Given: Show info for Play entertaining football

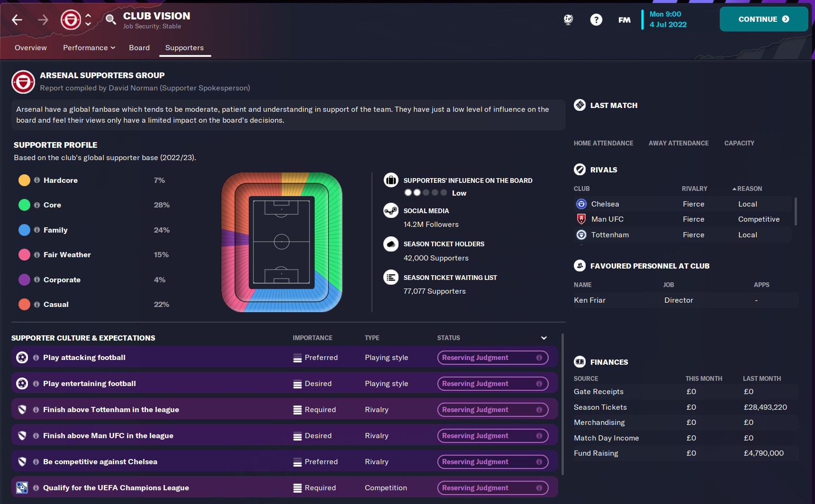Looking at the screenshot, I should [x=36, y=384].
